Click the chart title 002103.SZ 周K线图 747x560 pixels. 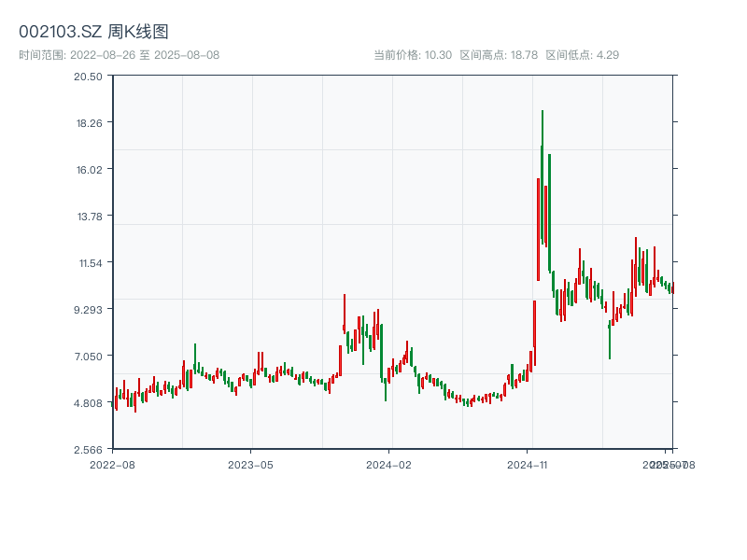point(93,32)
